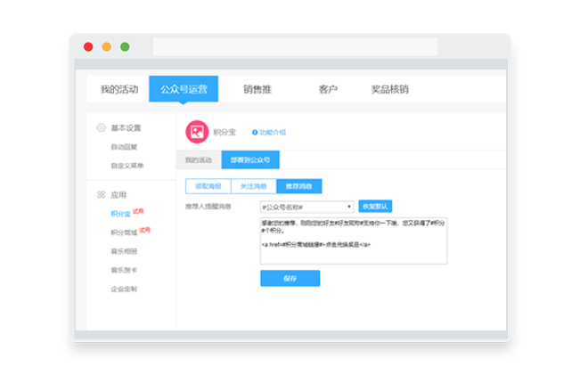Switch to the 销售推 tab

[x=257, y=89]
